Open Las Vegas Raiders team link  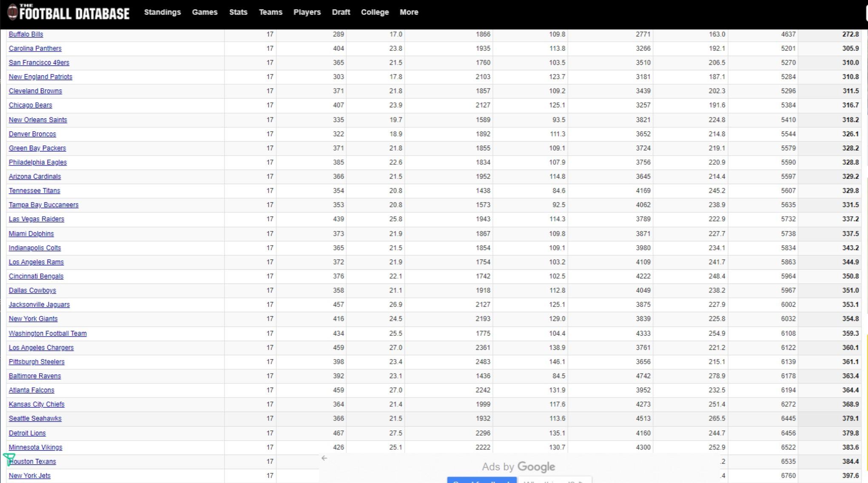[37, 219]
